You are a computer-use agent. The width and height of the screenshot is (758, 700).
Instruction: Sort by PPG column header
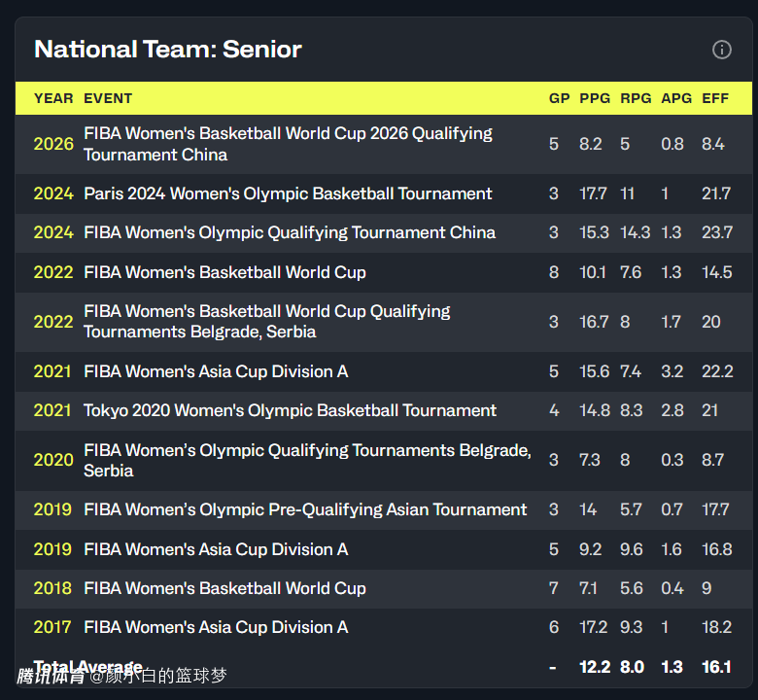coord(595,98)
